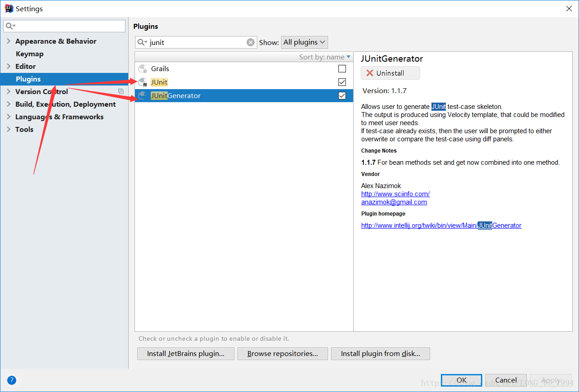This screenshot has height=392, width=579.
Task: Open the Show All plugins dropdown
Action: click(x=305, y=42)
